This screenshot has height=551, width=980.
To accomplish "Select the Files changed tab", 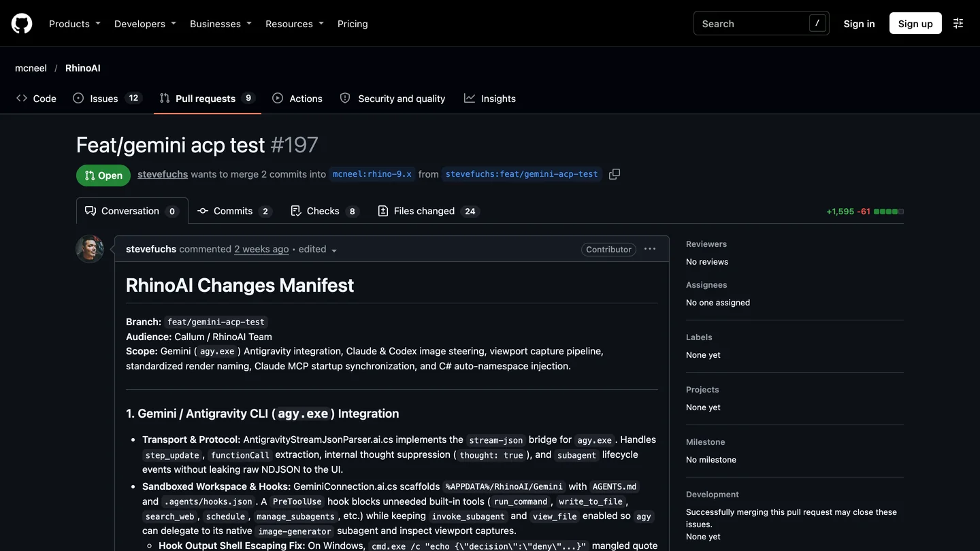I will [x=429, y=211].
